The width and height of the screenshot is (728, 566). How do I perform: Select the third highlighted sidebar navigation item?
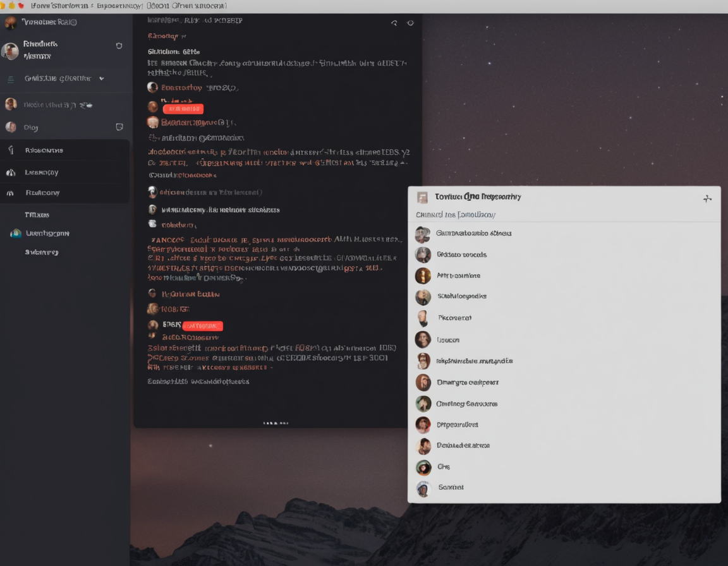pos(42,193)
